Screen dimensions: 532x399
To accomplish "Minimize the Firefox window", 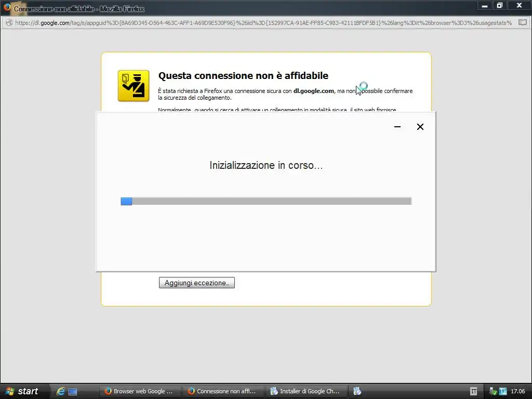I will pyautogui.click(x=485, y=5).
